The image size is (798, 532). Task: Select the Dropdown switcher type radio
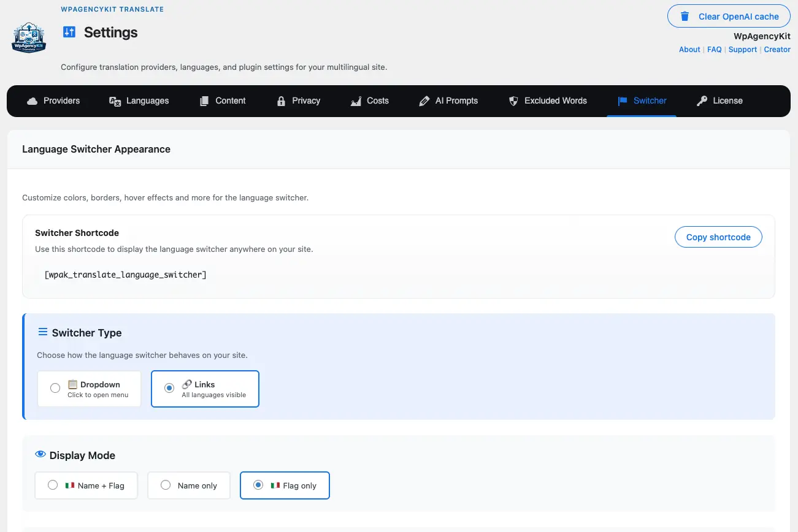[55, 388]
